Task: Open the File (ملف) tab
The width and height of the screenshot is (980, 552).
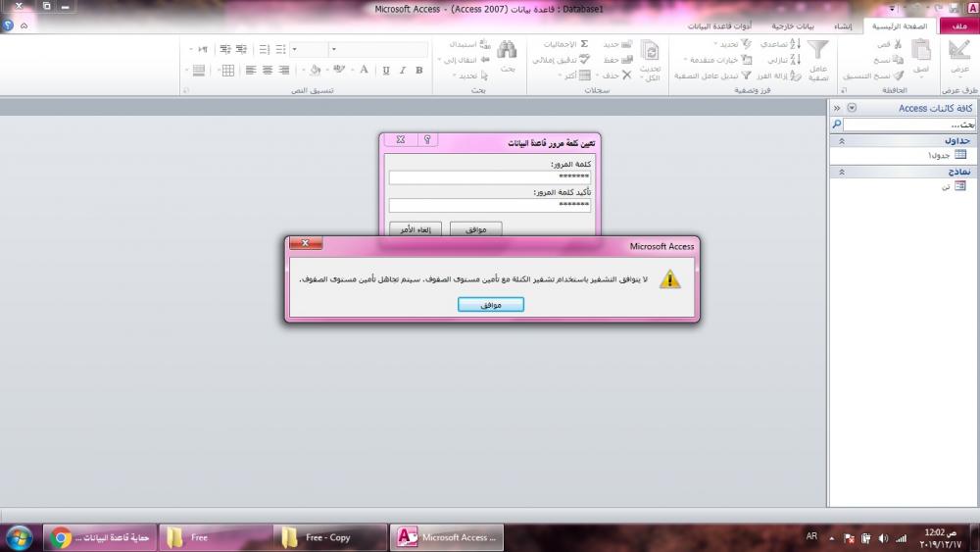Action: (959, 26)
